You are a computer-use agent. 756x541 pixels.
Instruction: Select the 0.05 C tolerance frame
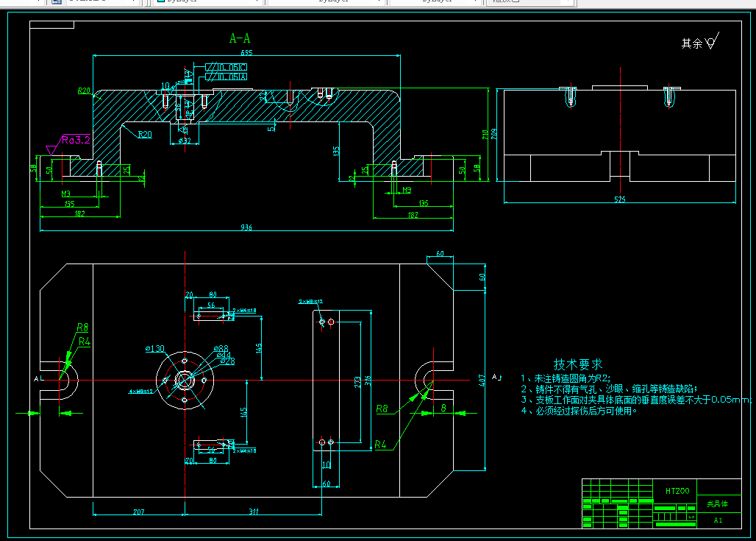(226, 67)
